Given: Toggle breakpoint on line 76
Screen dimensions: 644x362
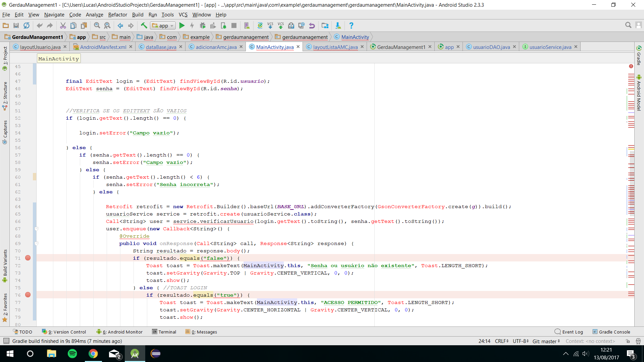Looking at the screenshot, I should 28,295.
